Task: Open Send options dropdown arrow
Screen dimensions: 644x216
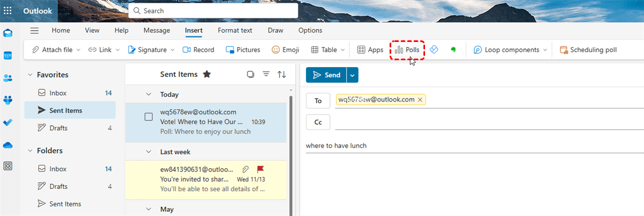Action: (x=352, y=75)
